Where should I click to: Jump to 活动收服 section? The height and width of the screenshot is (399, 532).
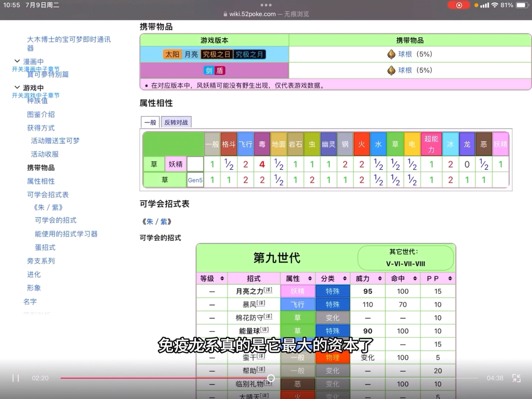coord(45,154)
